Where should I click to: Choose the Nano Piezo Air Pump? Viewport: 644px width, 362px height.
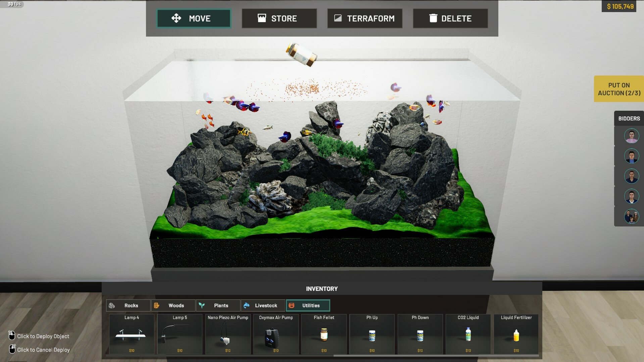[x=228, y=334]
